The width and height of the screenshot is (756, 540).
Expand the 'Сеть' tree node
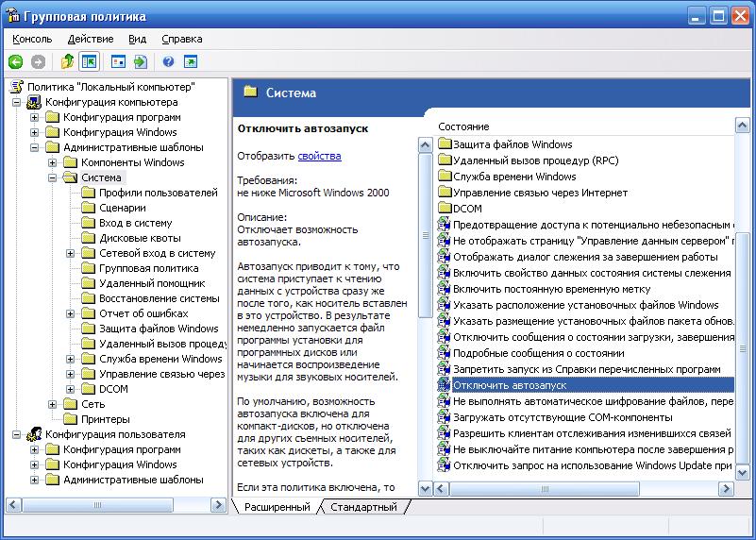click(x=53, y=404)
